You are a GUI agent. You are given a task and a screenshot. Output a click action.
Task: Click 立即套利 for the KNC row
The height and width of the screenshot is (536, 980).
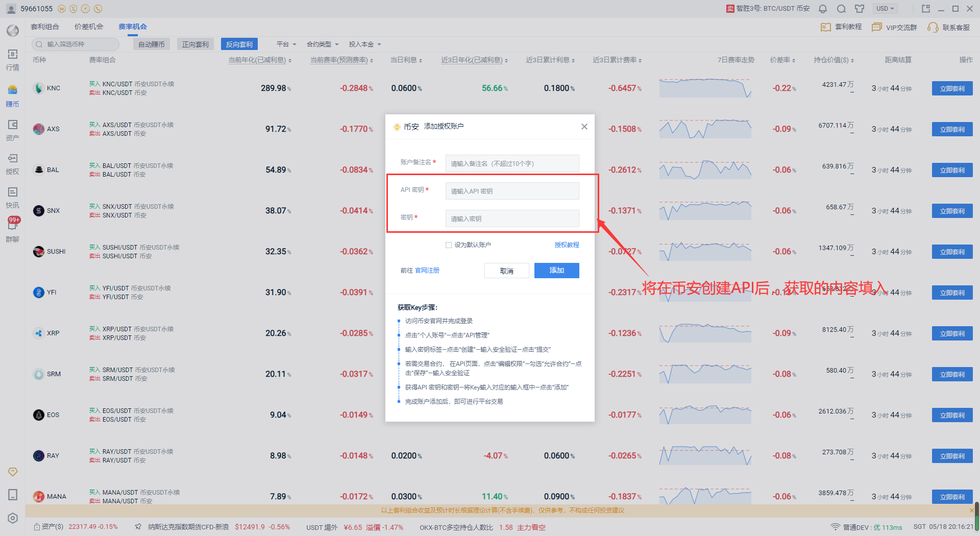coord(952,89)
